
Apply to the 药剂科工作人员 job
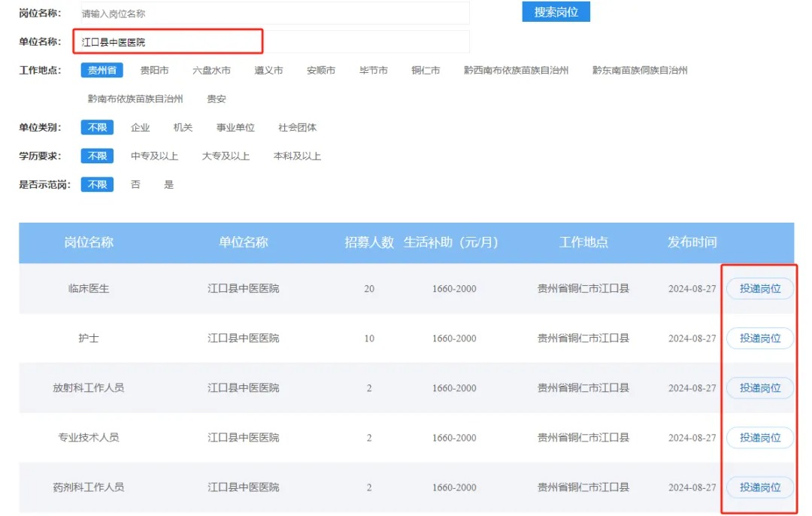click(x=760, y=487)
